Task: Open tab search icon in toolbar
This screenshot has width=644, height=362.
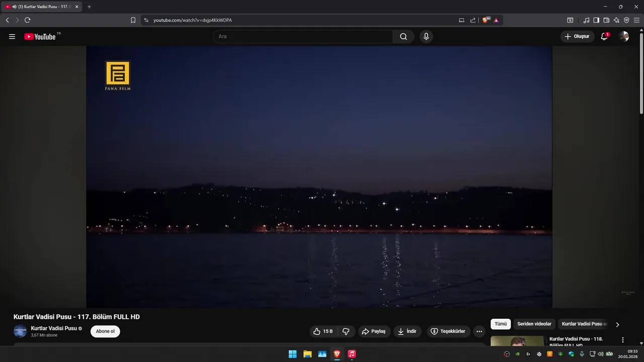Action: pyautogui.click(x=570, y=20)
